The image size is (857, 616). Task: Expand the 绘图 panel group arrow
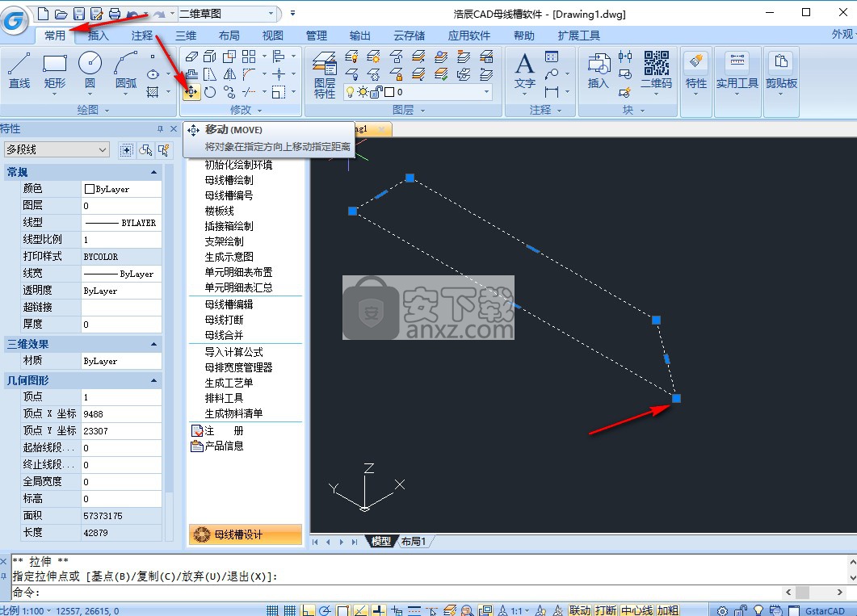(x=107, y=111)
